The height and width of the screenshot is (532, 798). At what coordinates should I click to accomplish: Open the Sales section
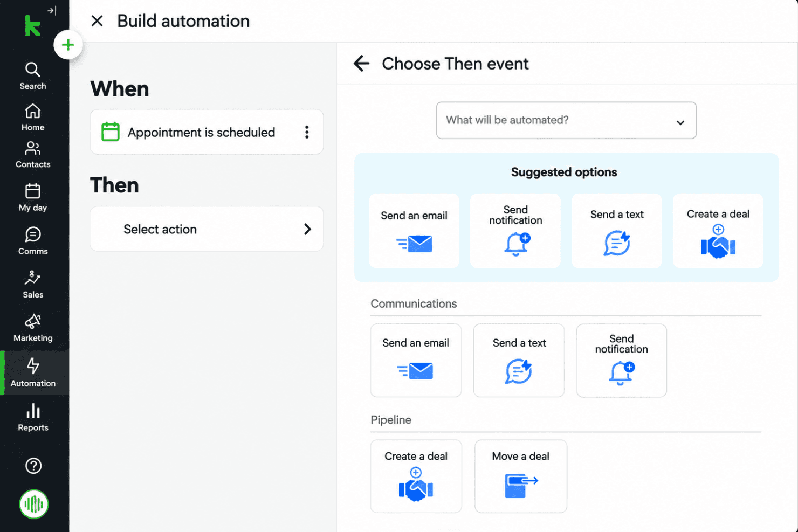33,285
